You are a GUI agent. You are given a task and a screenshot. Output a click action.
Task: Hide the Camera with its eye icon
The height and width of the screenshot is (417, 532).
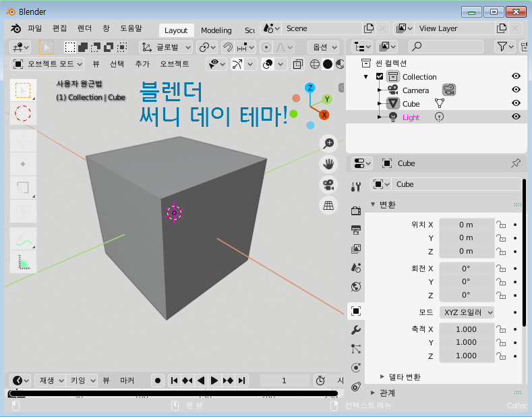pyautogui.click(x=516, y=89)
